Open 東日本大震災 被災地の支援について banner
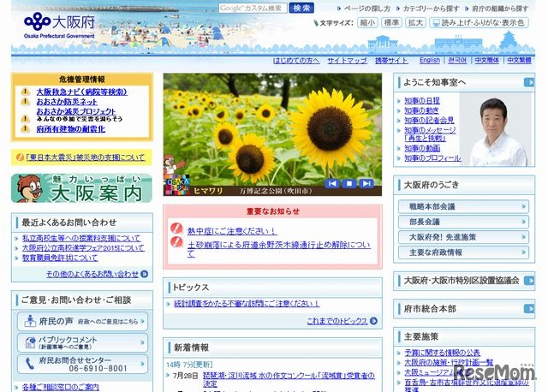548x392 pixels. [x=82, y=157]
